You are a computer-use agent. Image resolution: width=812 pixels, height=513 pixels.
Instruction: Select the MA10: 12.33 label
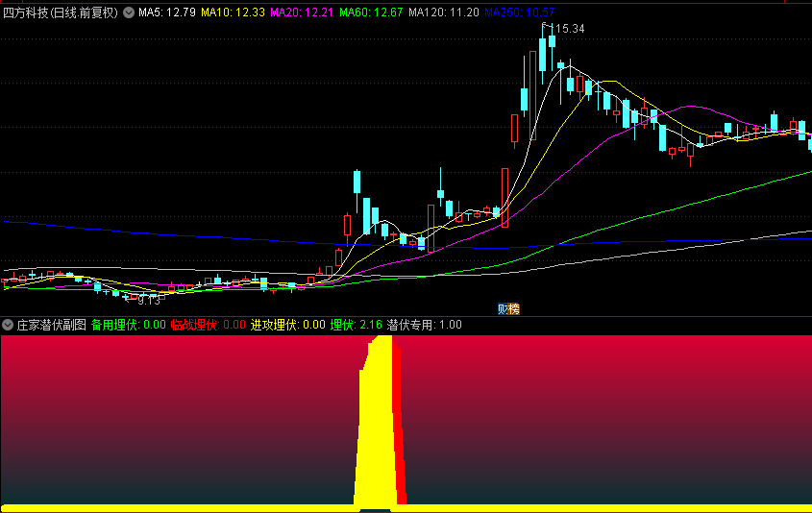tap(234, 12)
